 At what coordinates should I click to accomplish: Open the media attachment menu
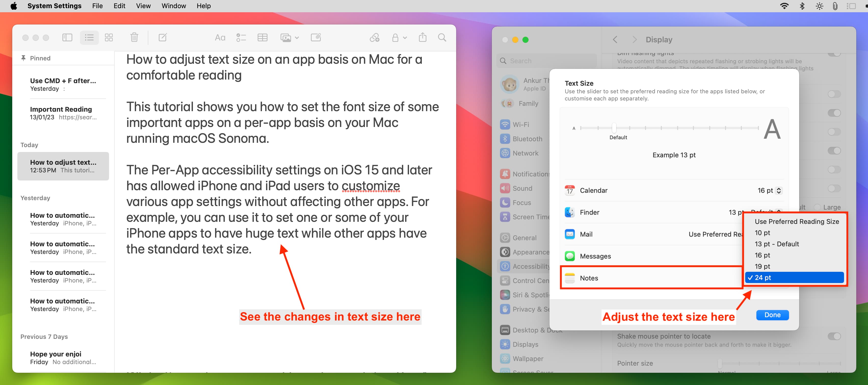(290, 38)
